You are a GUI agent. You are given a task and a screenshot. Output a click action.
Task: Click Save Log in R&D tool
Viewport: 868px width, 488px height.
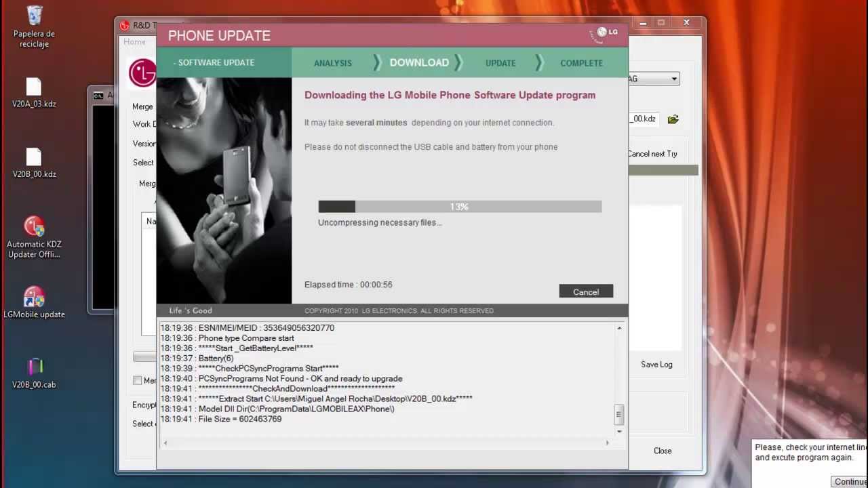click(656, 364)
